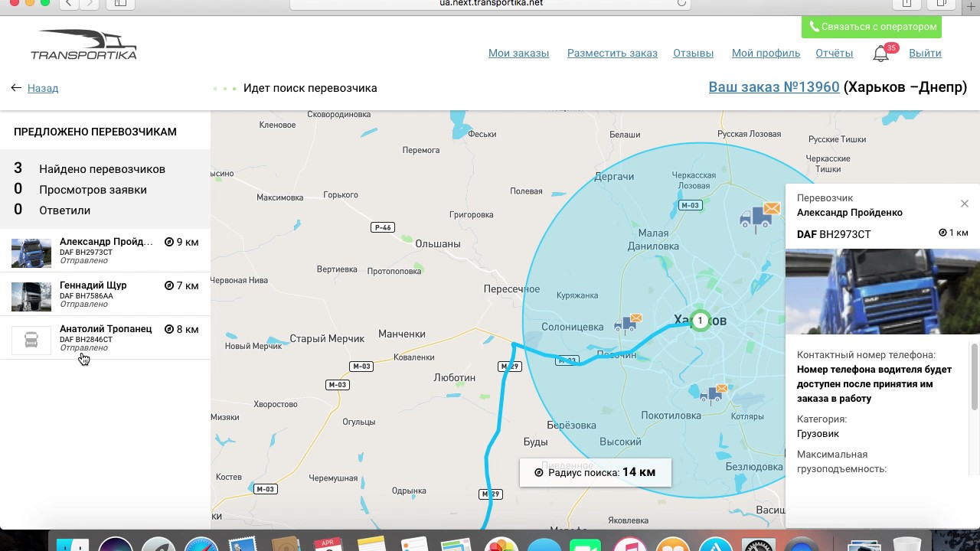Click the Просмотров заявки counter

click(x=93, y=190)
